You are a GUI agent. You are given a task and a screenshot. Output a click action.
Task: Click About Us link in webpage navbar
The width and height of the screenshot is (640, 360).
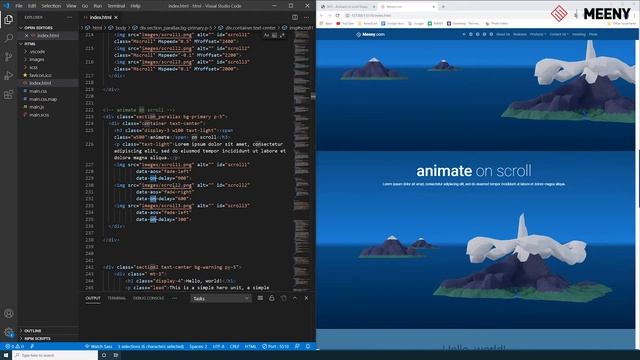503,35
